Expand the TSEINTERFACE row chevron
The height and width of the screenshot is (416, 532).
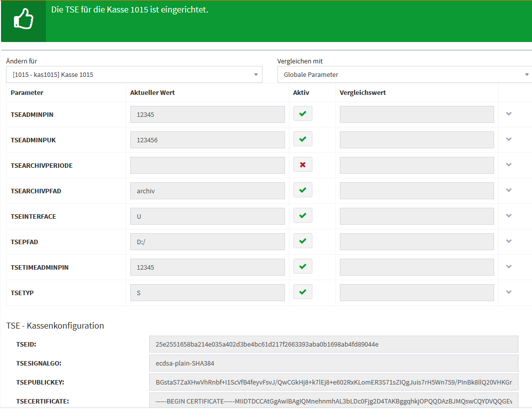(x=509, y=216)
